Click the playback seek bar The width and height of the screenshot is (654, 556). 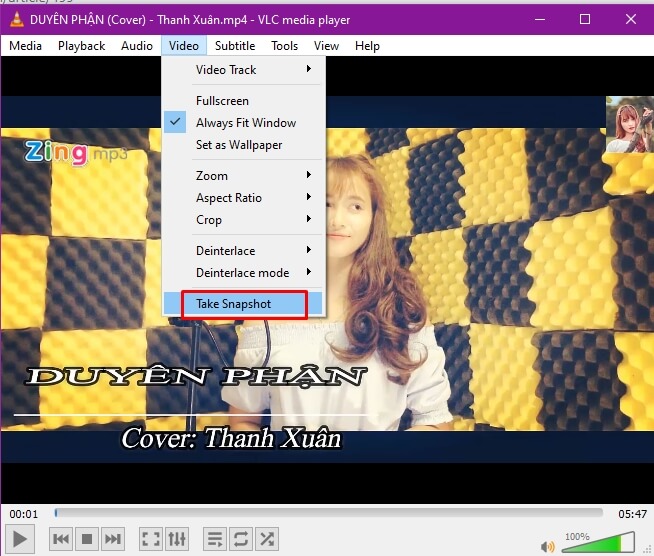click(328, 513)
